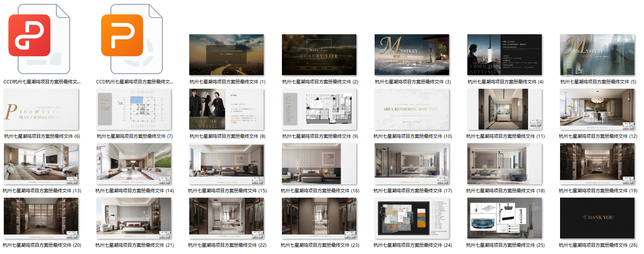Select the couple in black thumbnail (8)

(226, 110)
